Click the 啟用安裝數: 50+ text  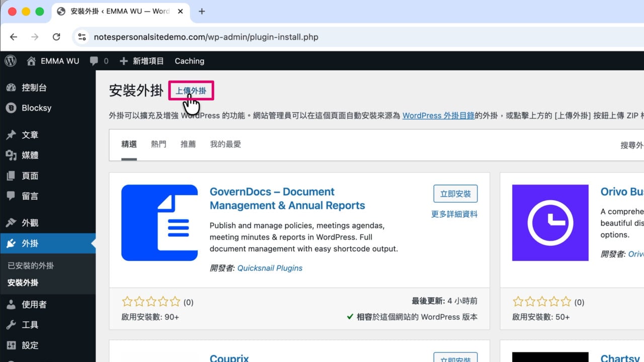[541, 317]
